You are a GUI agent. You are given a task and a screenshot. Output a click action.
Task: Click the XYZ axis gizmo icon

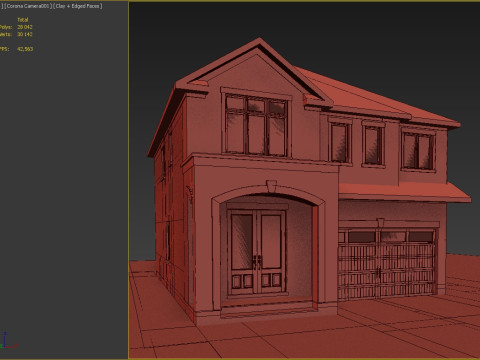pyautogui.click(x=8, y=340)
